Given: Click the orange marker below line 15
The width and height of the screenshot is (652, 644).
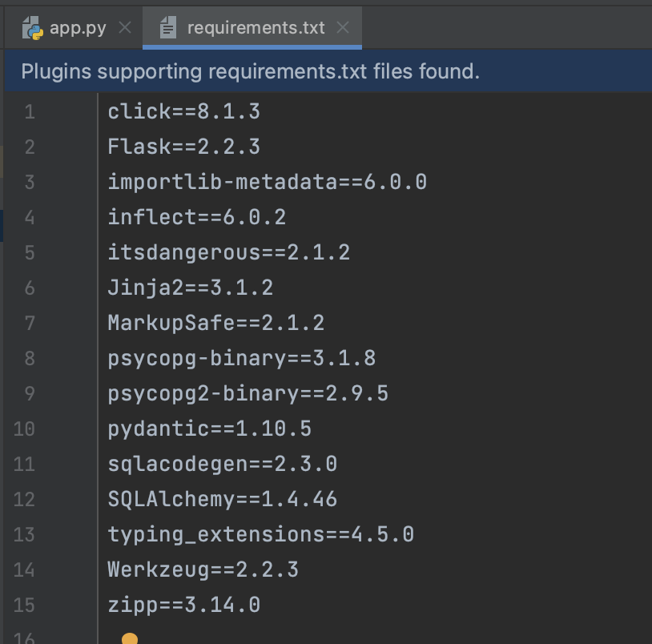Looking at the screenshot, I should point(131,638).
